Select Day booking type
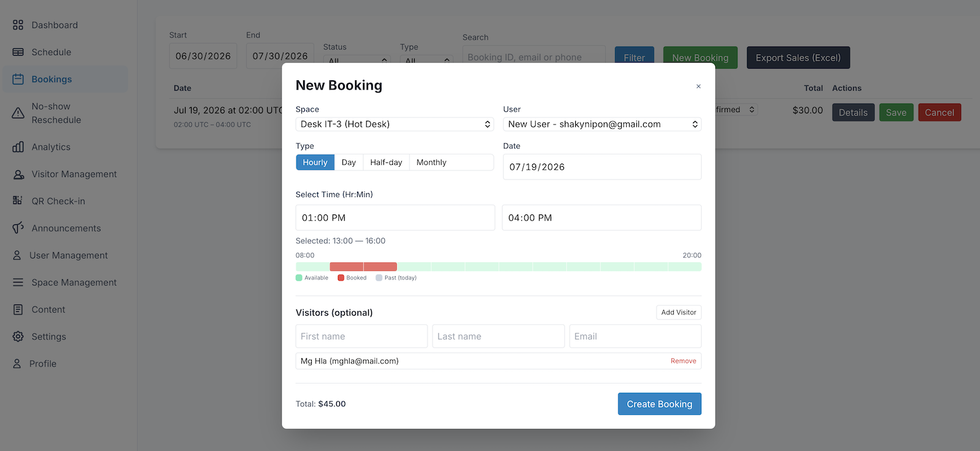The height and width of the screenshot is (451, 980). [x=349, y=162]
